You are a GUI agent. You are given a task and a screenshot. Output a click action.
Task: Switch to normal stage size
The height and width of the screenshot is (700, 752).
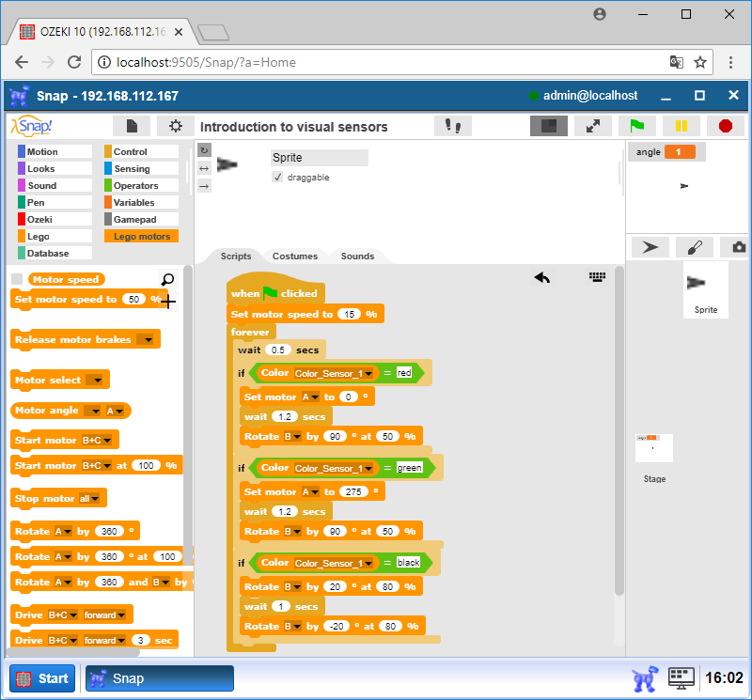pos(549,126)
